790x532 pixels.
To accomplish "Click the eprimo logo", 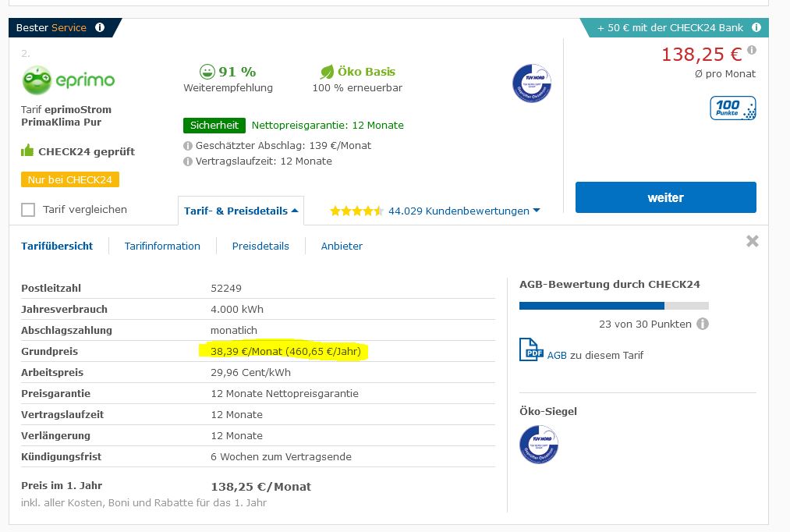I will 69,80.
